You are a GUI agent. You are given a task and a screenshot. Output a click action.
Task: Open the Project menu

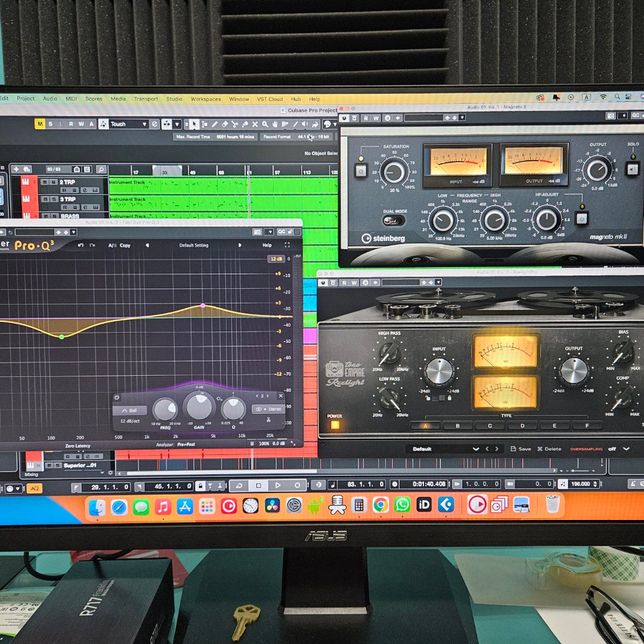pos(26,98)
